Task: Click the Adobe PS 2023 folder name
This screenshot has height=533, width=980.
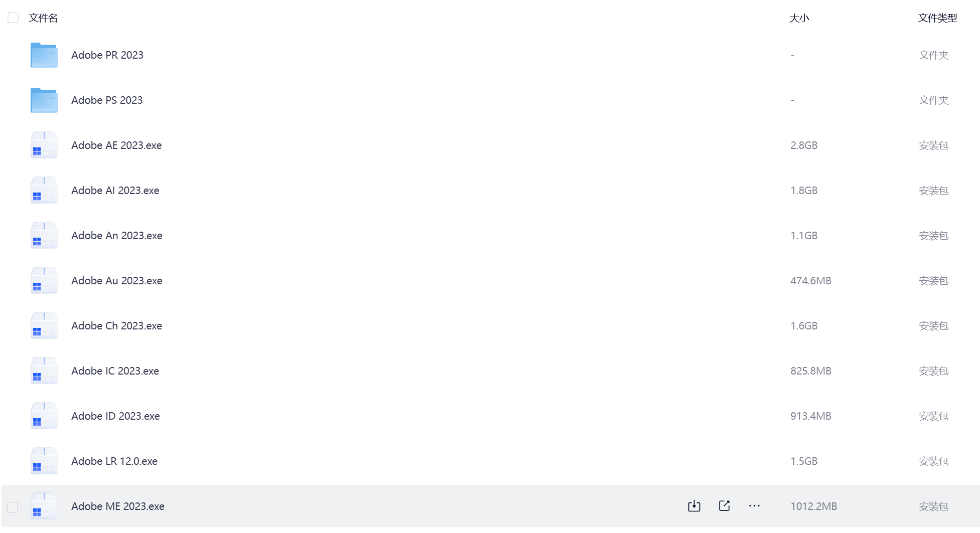Action: click(x=107, y=100)
